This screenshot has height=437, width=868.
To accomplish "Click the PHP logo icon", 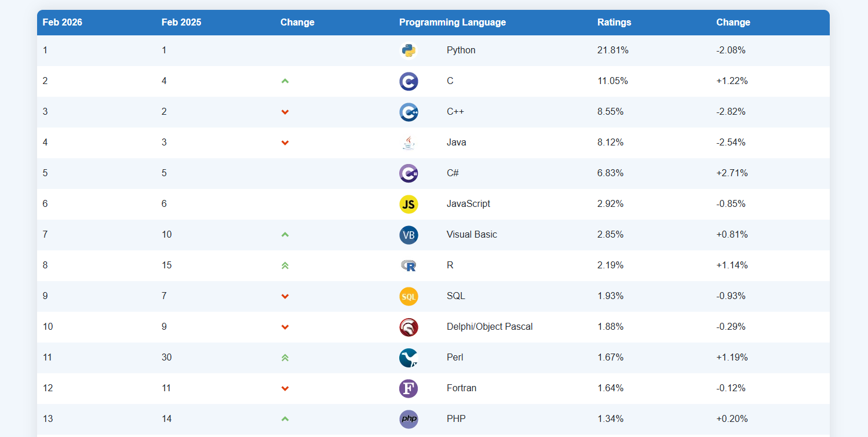I will pyautogui.click(x=409, y=419).
